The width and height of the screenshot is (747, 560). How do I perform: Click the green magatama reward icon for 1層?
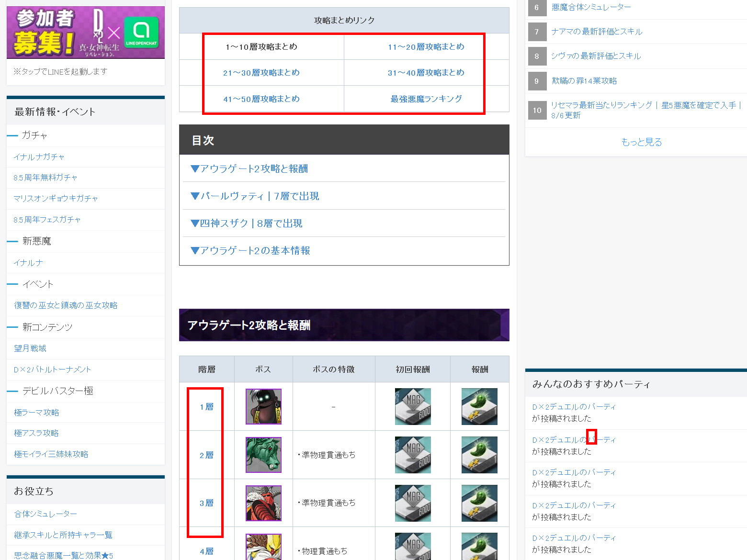(x=479, y=406)
